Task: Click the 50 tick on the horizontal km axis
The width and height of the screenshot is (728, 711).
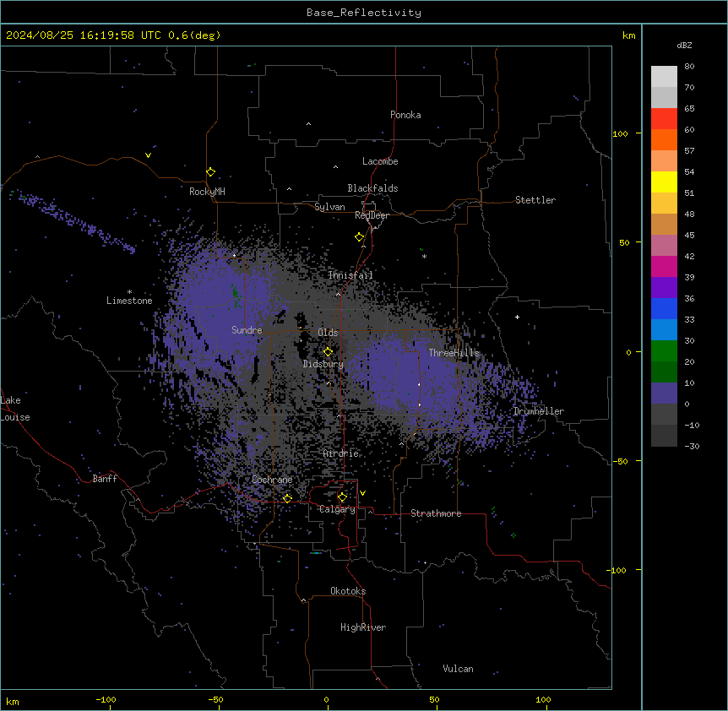Action: pyautogui.click(x=434, y=699)
